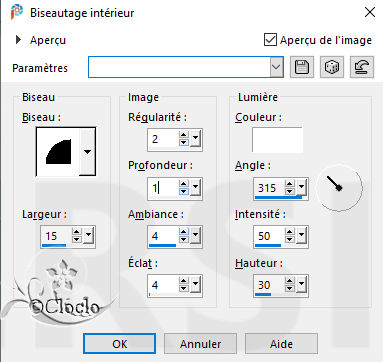Save the preset with the floppy disk icon

click(302, 67)
